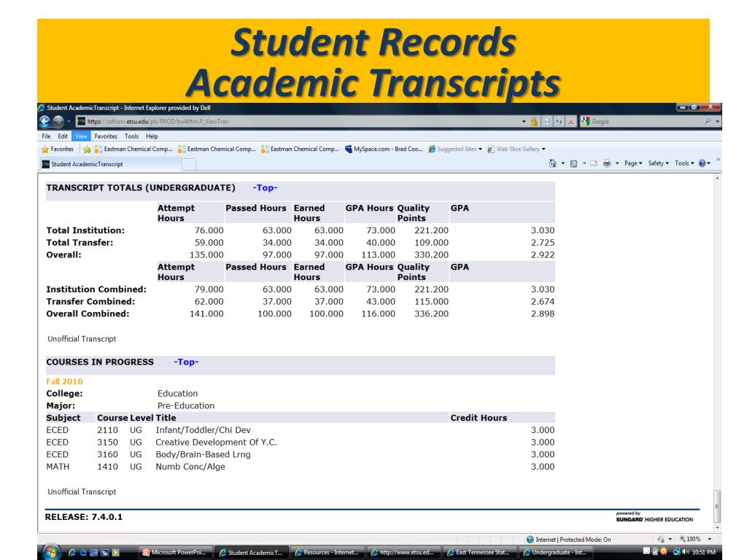Click the Favorites star button
This screenshot has height=560, width=747.
58,149
